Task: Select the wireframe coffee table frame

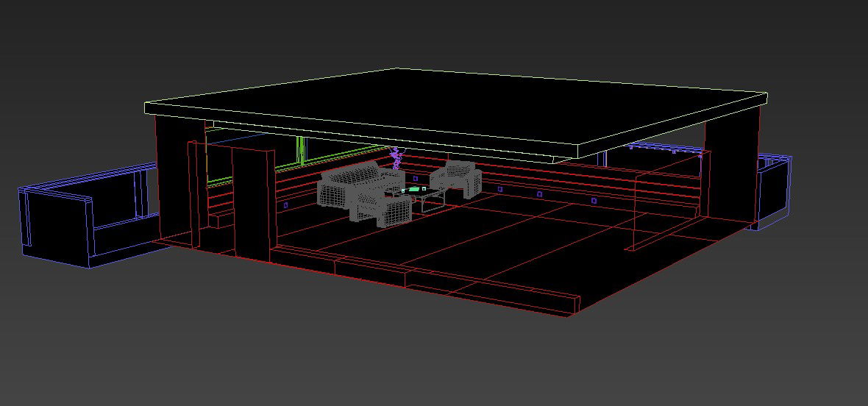Action: point(434,202)
